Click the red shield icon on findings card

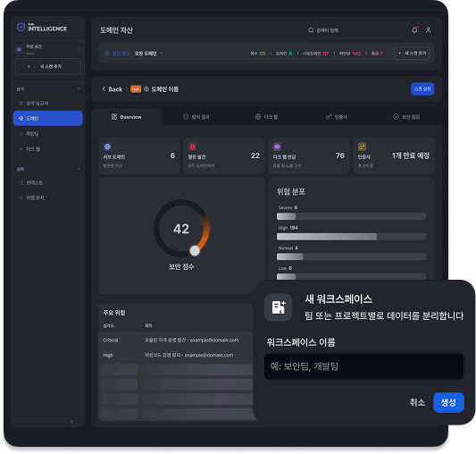(192, 147)
